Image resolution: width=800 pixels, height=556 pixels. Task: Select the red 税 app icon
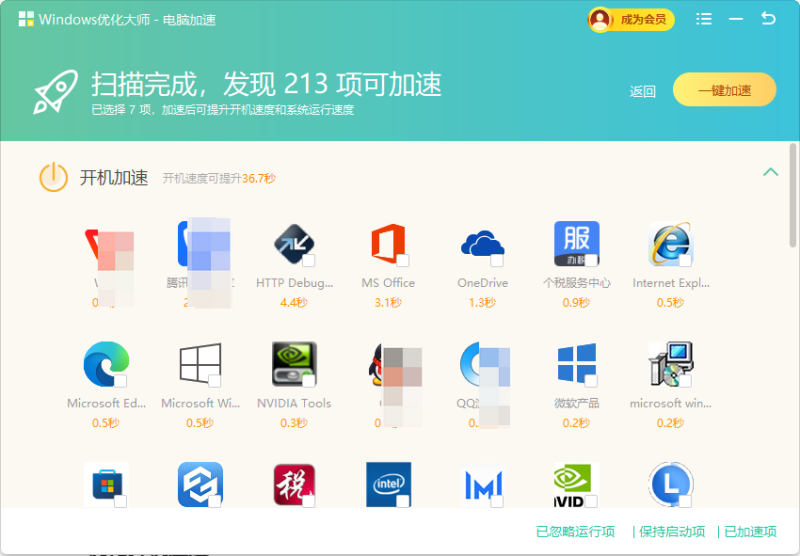(294, 484)
